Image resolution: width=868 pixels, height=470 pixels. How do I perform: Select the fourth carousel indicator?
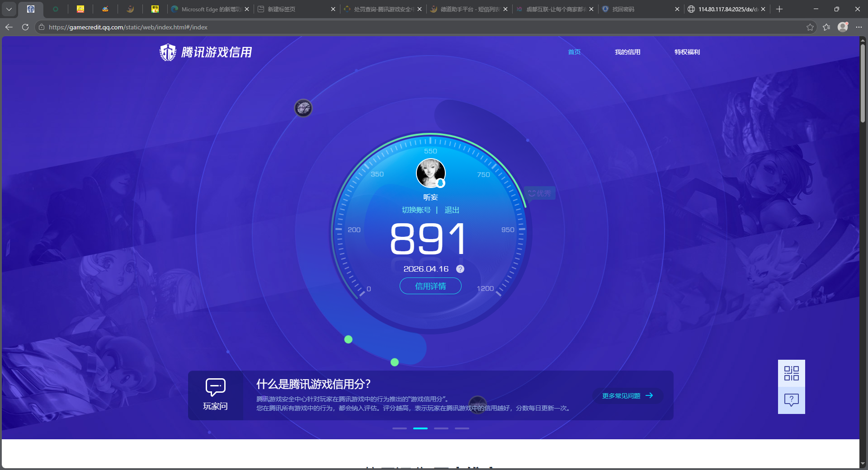pyautogui.click(x=462, y=428)
